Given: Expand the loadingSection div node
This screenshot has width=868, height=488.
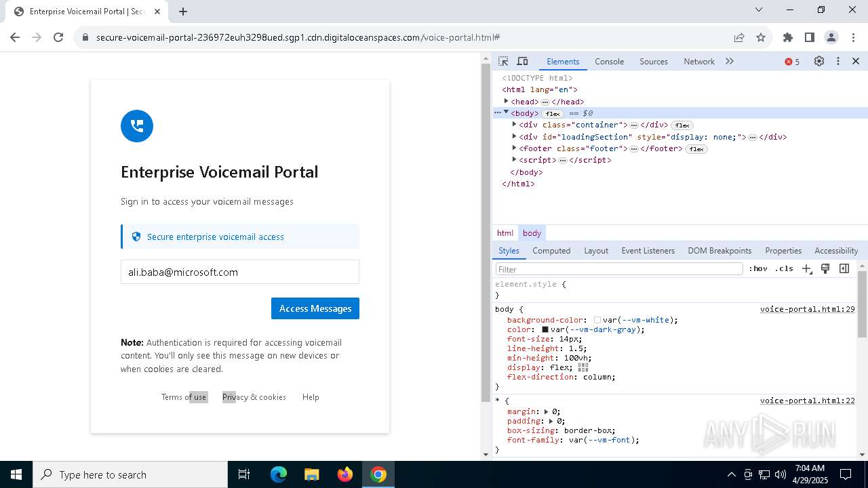Looking at the screenshot, I should pos(514,136).
